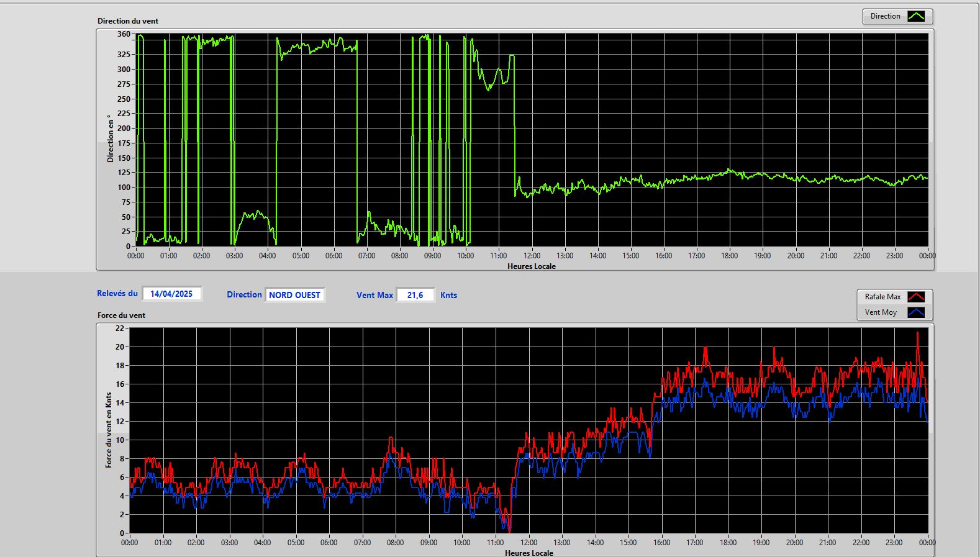
Task: Click the Vent Max value 21,6
Action: [415, 295]
